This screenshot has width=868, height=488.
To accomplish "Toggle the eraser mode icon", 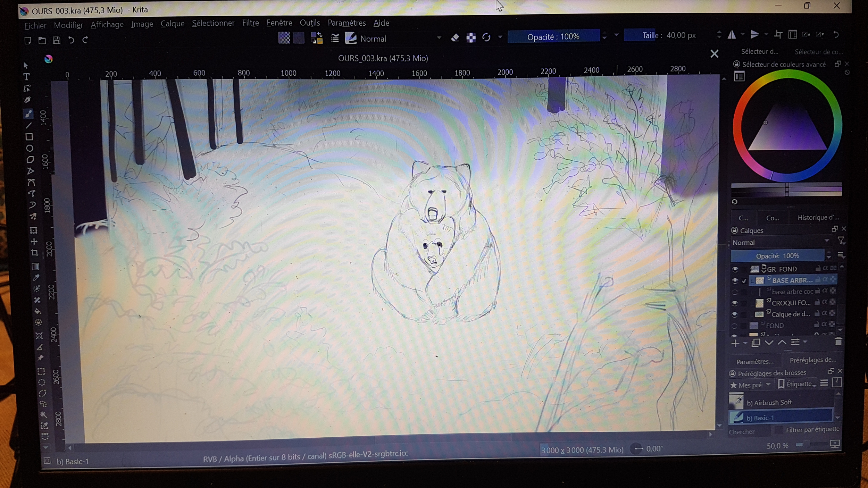I will pyautogui.click(x=455, y=38).
